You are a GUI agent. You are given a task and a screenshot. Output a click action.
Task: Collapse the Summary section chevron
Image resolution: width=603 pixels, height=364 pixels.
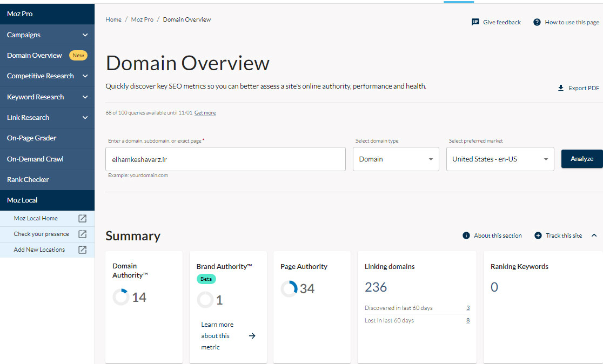point(594,235)
